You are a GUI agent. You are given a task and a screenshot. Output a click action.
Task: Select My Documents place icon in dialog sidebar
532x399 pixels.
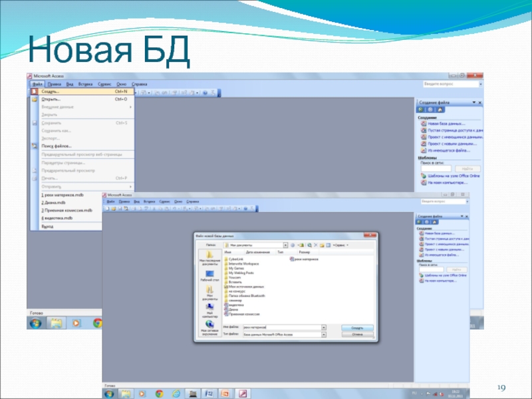coord(209,293)
